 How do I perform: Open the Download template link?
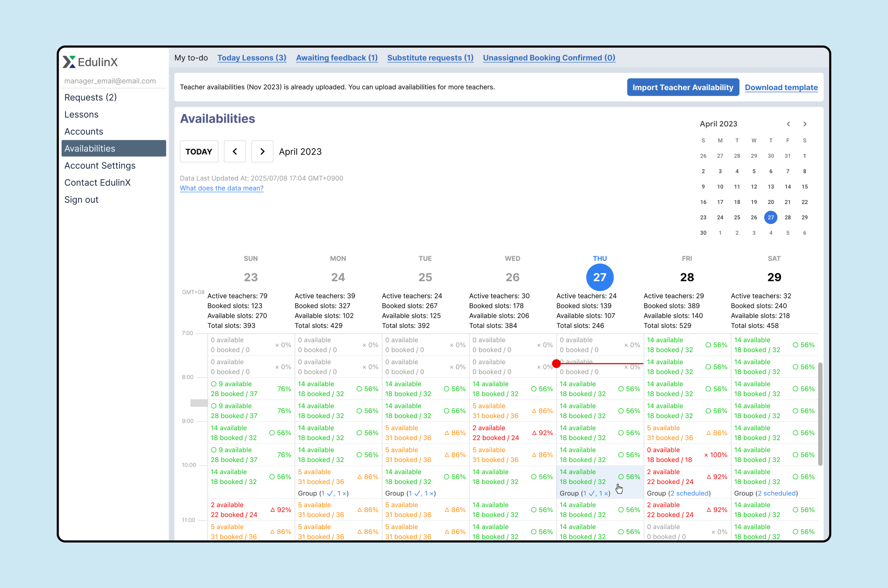(781, 87)
